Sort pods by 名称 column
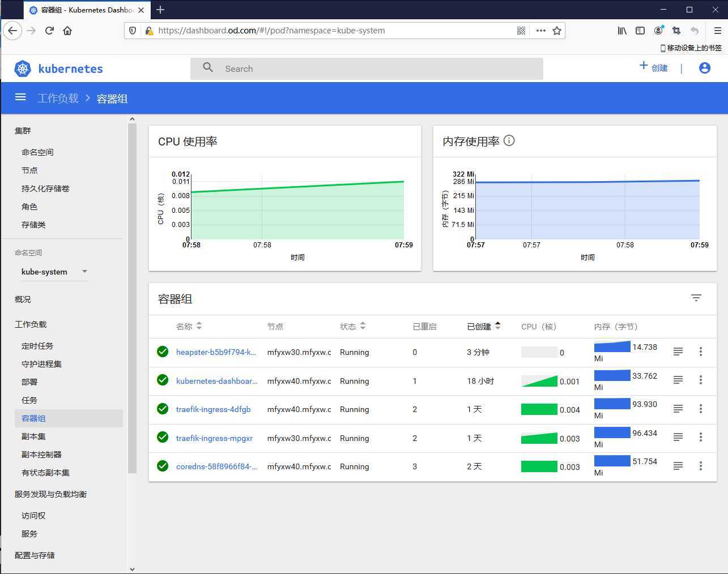This screenshot has height=574, width=728. 189,326
